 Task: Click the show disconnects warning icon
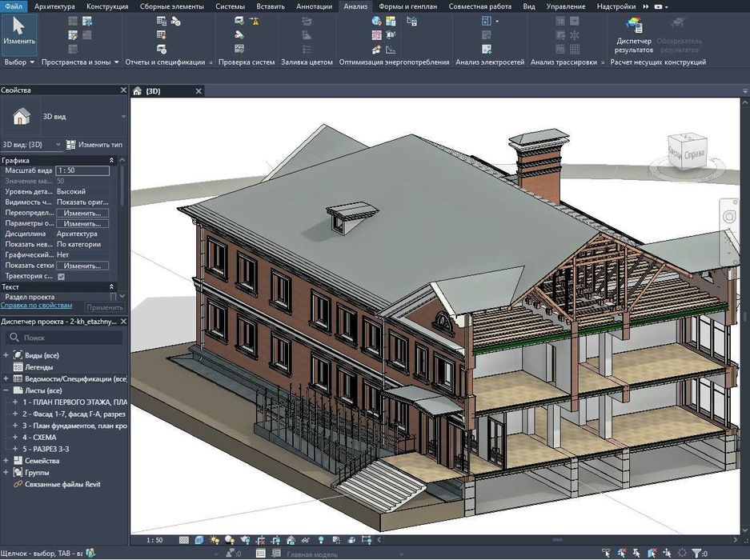[x=254, y=21]
